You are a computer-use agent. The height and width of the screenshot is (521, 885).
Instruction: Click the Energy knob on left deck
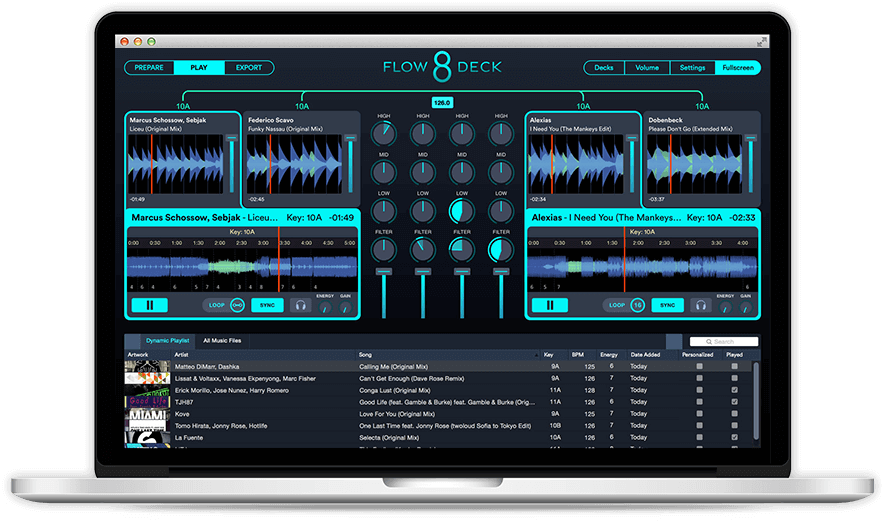325,307
